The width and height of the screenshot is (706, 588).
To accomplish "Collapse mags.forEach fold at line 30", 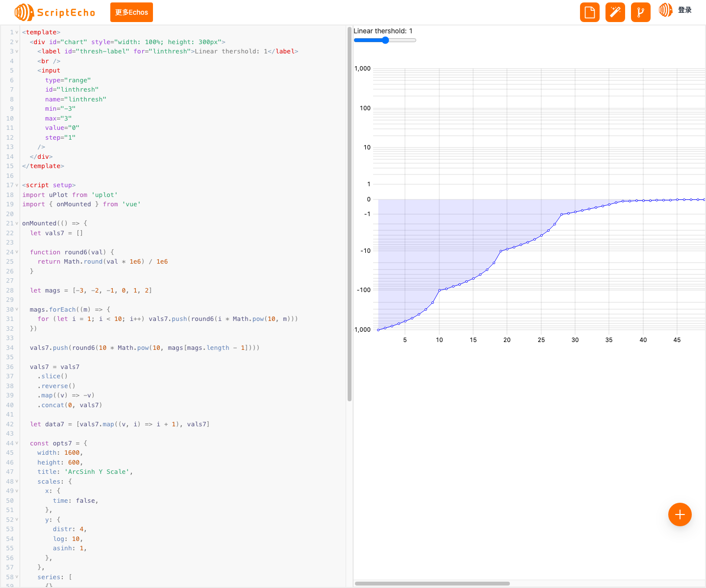I will coord(17,309).
